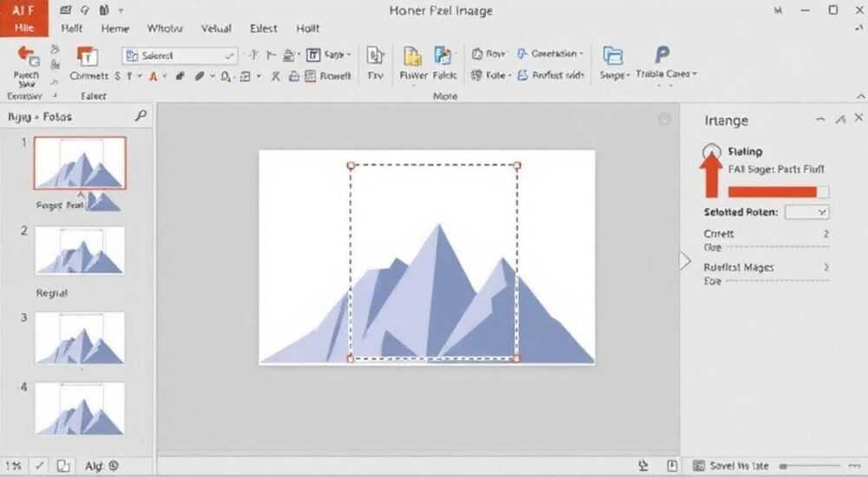Click the checkmark icon in status bar
Viewport: 868px width, 477px height.
39,466
